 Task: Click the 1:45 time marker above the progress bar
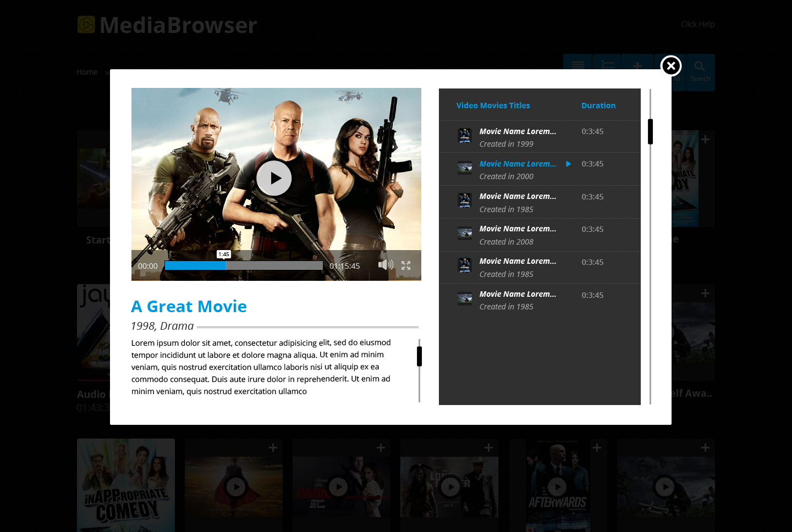(x=224, y=254)
